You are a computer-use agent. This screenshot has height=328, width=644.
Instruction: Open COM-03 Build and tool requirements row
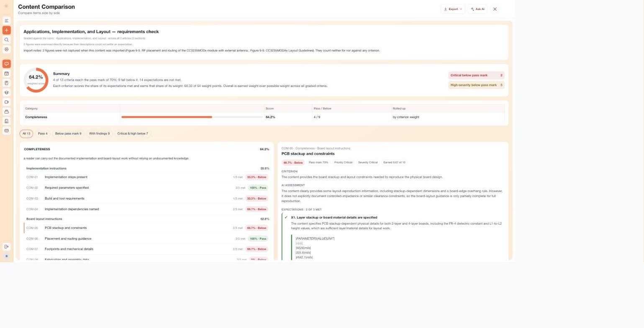147,198
